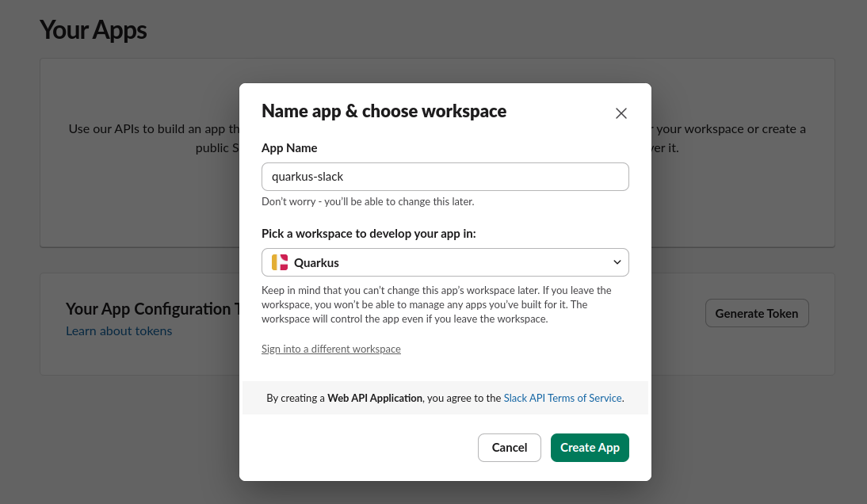The image size is (867, 504).
Task: Click the Quarkus workspace logo icon
Action: click(280, 262)
